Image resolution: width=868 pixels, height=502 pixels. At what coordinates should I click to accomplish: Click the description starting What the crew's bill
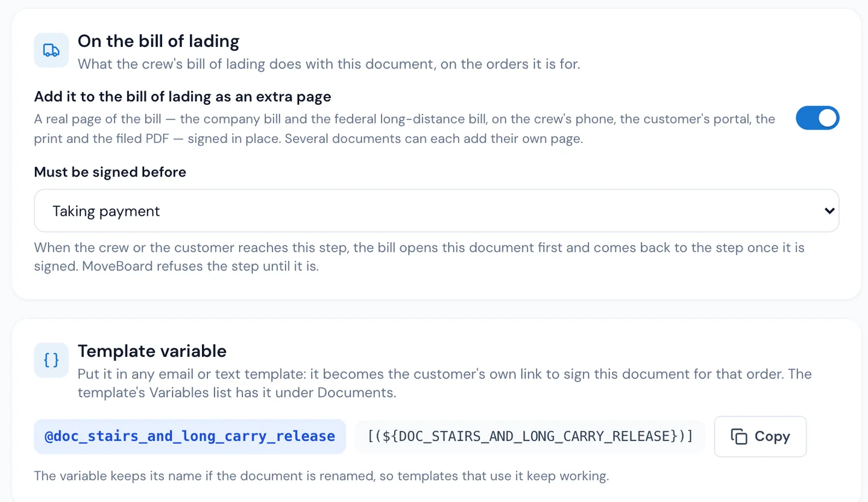tap(329, 64)
